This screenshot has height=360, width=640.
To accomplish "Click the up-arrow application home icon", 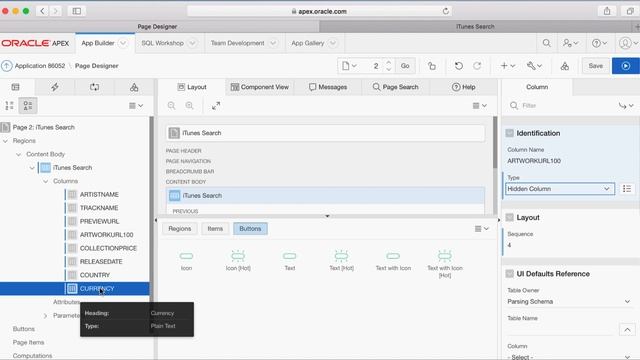I will tap(7, 66).
